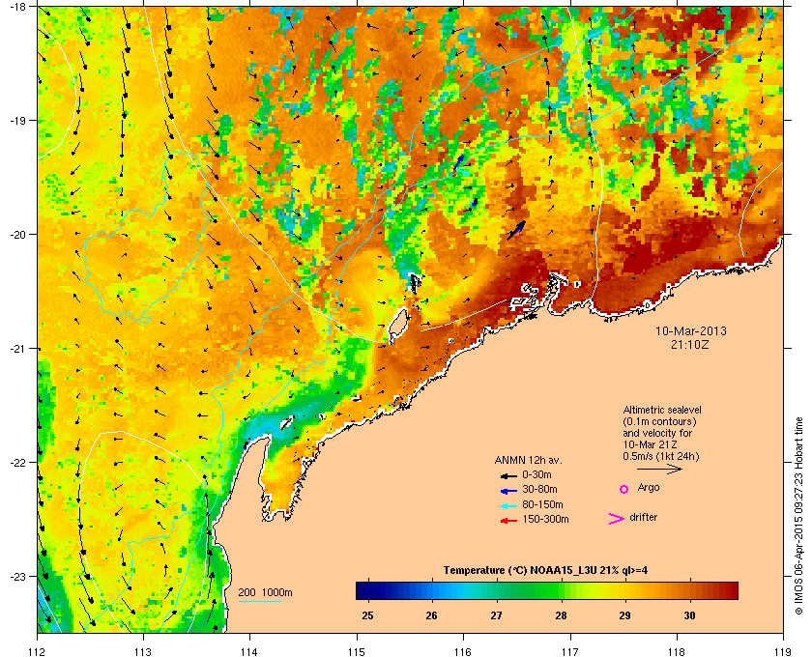
Task: Click the longitude axis label 112
Action: point(38,652)
